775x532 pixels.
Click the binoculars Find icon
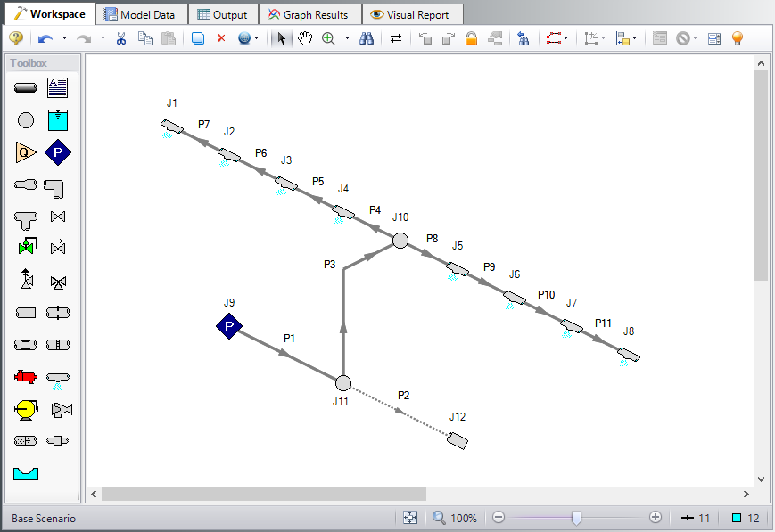pos(366,38)
